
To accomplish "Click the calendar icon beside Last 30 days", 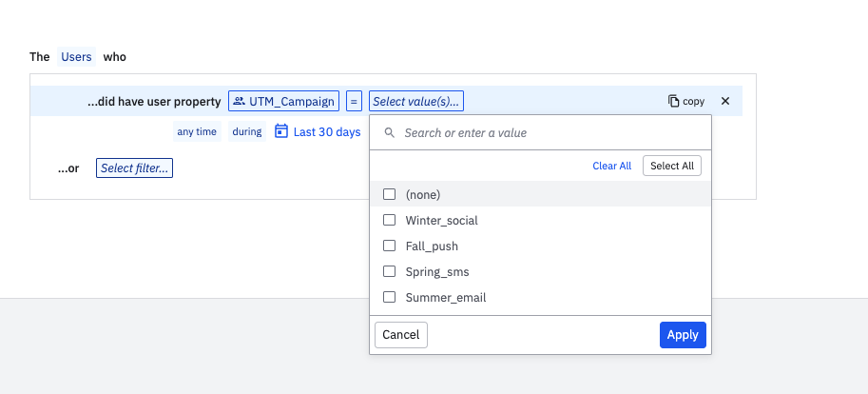I will (x=281, y=131).
